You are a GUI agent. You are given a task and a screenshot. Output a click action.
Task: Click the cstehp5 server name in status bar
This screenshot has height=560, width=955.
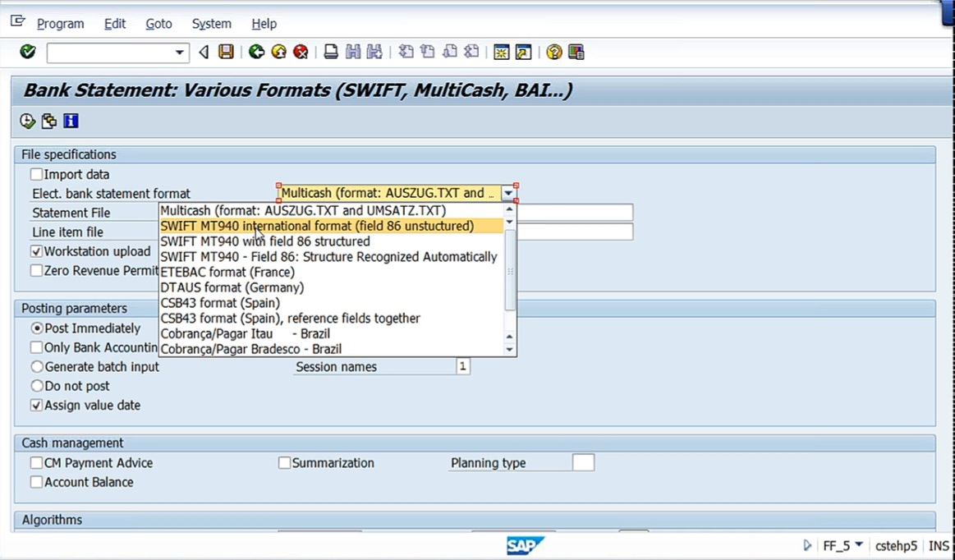point(896,545)
